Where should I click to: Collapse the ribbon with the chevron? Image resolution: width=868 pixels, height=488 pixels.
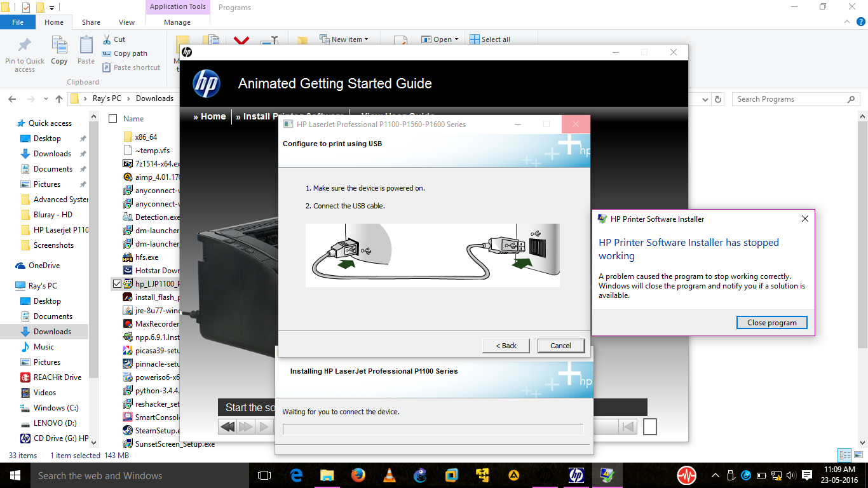(848, 22)
